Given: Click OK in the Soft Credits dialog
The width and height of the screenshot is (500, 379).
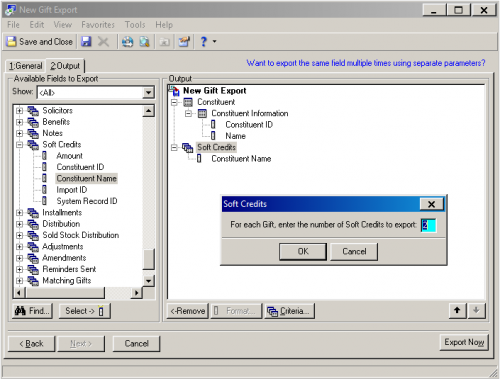Looking at the screenshot, I should (303, 251).
